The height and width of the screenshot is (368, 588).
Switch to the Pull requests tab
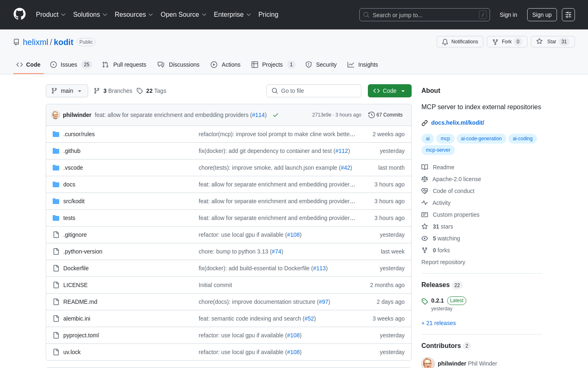[x=124, y=65]
